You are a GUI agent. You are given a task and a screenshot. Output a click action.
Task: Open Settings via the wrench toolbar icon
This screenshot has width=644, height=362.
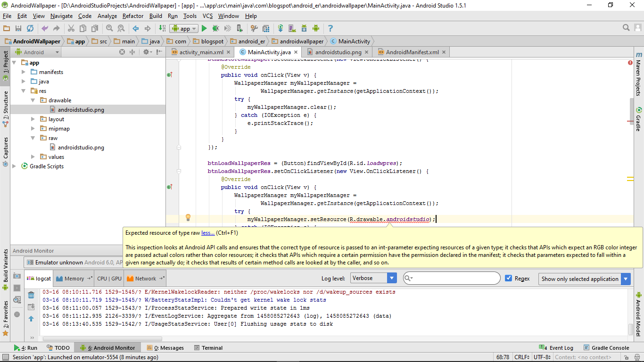(x=254, y=28)
